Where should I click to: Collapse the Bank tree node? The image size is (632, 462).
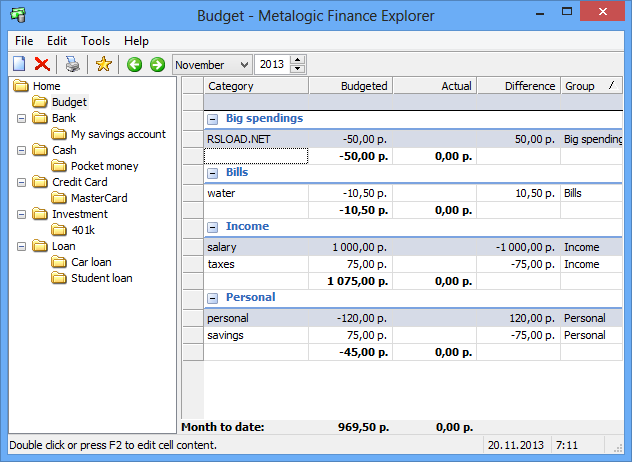[x=21, y=119]
